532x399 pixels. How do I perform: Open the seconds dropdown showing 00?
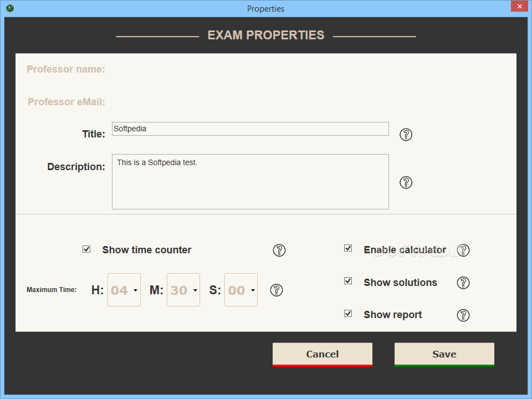[241, 290]
